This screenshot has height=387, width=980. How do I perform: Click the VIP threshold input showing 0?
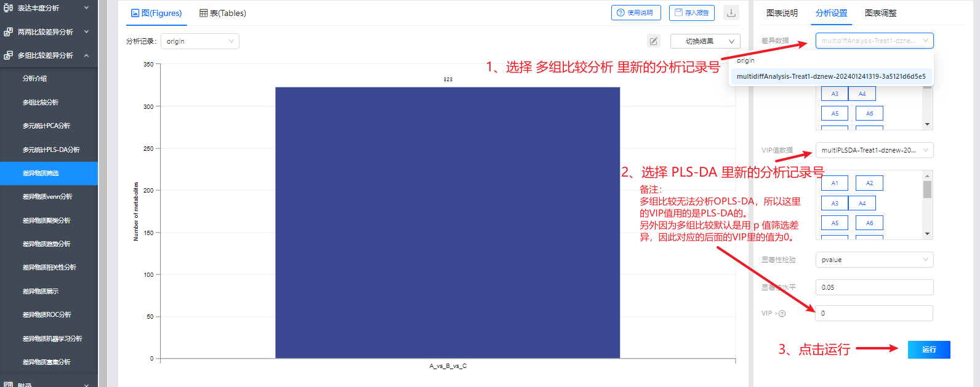874,313
